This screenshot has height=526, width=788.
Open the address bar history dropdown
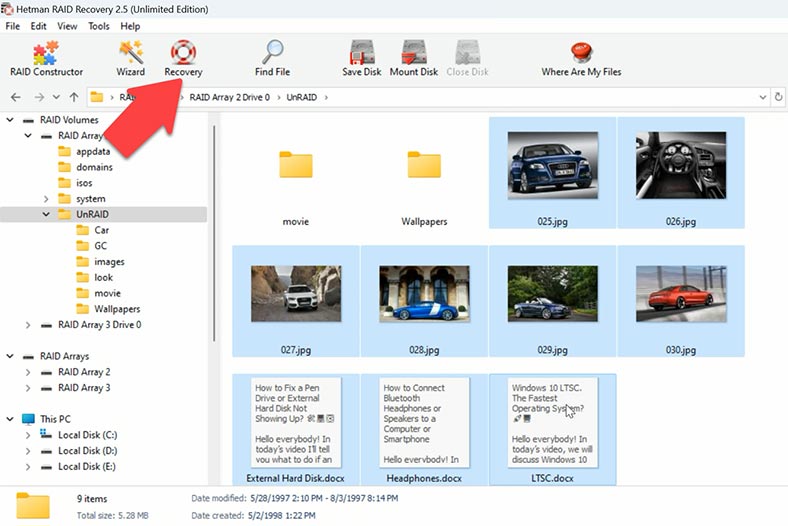(762, 97)
